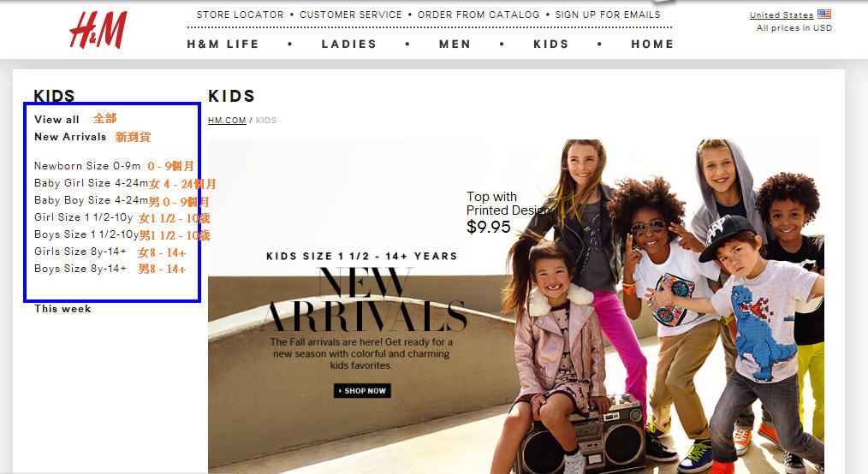The height and width of the screenshot is (474, 868).
Task: Open the United States country link
Action: pyautogui.click(x=781, y=15)
